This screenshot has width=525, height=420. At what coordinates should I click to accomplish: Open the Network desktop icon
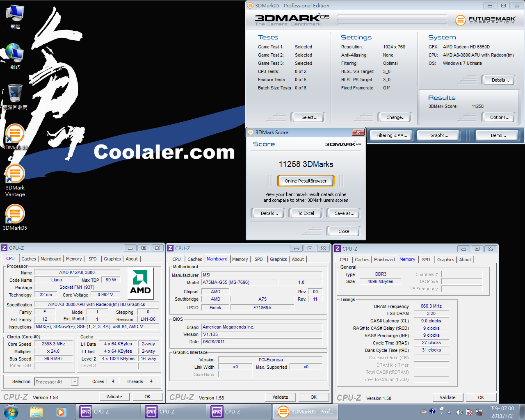coord(15,56)
